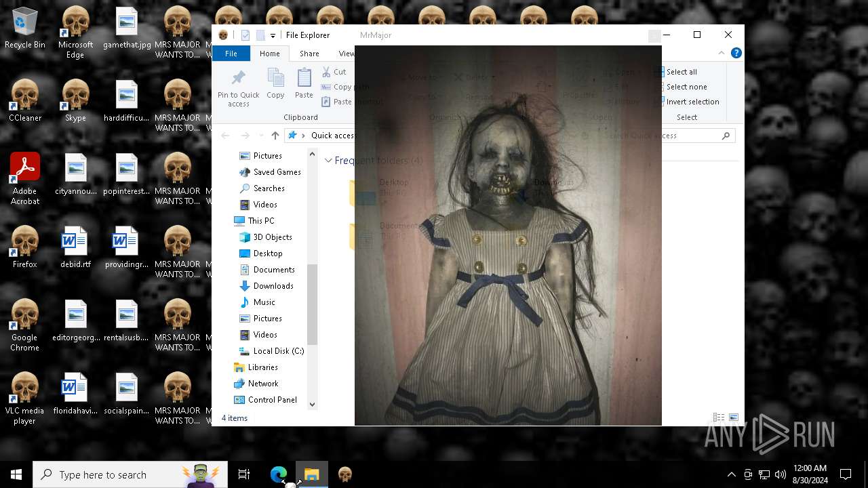Viewport: 868px width, 488px height.
Task: Click the Paste button in the ribbon
Action: (304, 84)
